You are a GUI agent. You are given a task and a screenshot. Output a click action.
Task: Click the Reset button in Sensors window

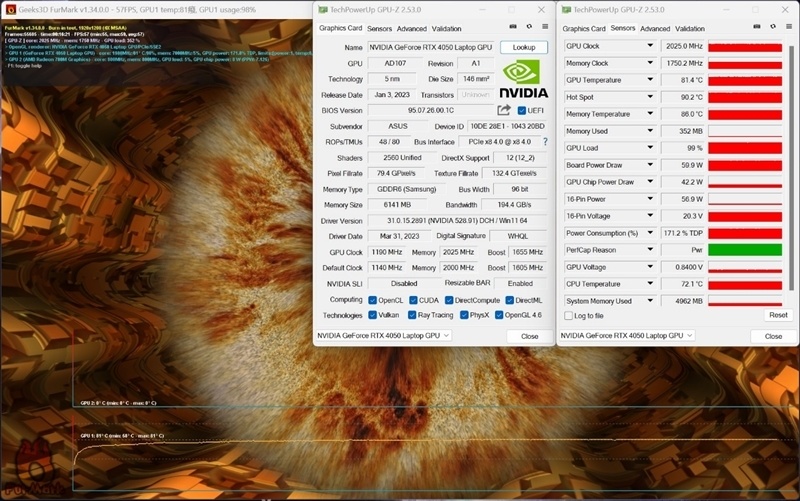coord(778,315)
